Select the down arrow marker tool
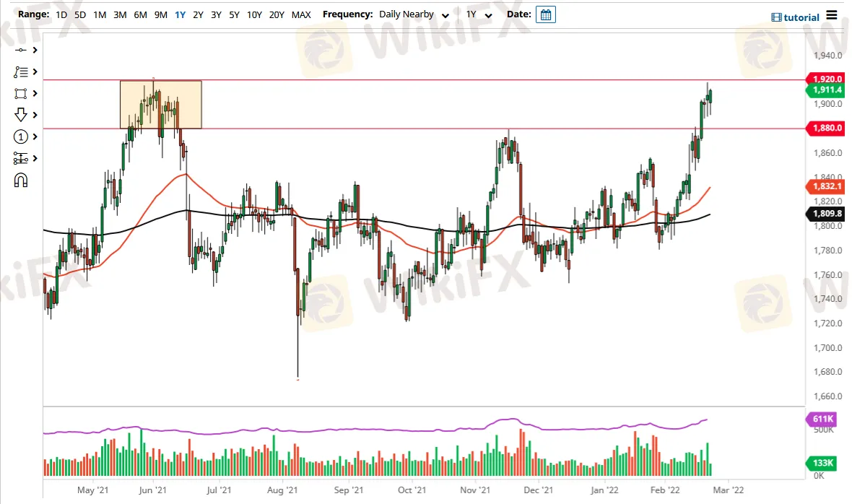 tap(20, 115)
